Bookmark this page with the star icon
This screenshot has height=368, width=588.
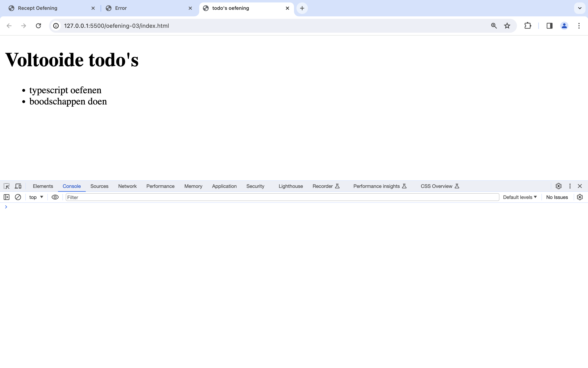507,26
